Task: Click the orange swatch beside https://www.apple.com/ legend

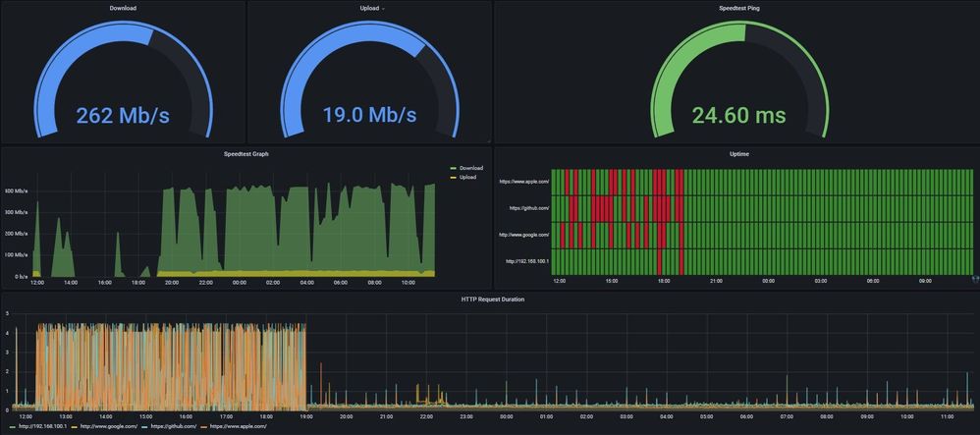Action: coord(203,426)
